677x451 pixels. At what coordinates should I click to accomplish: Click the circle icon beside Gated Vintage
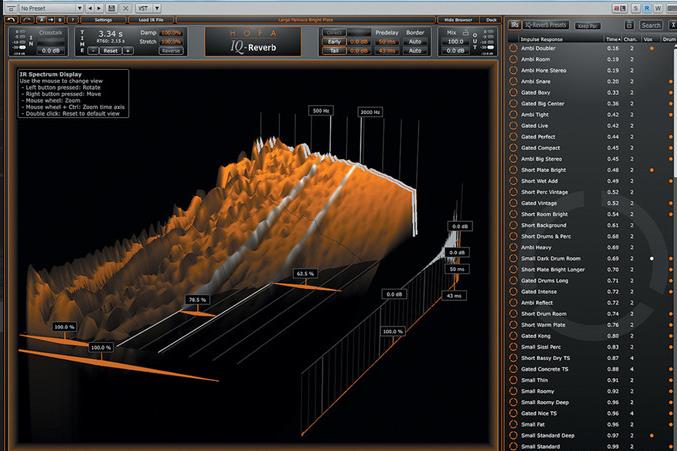[x=513, y=203]
